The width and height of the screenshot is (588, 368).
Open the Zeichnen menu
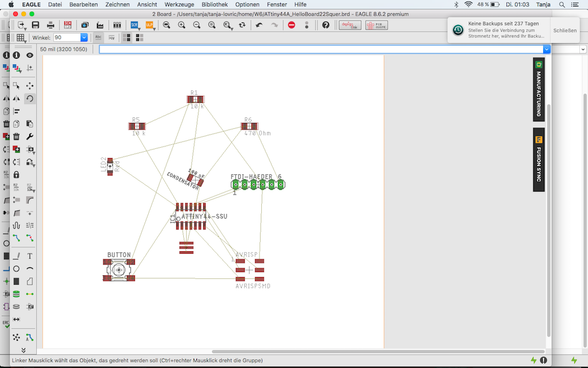point(117,5)
